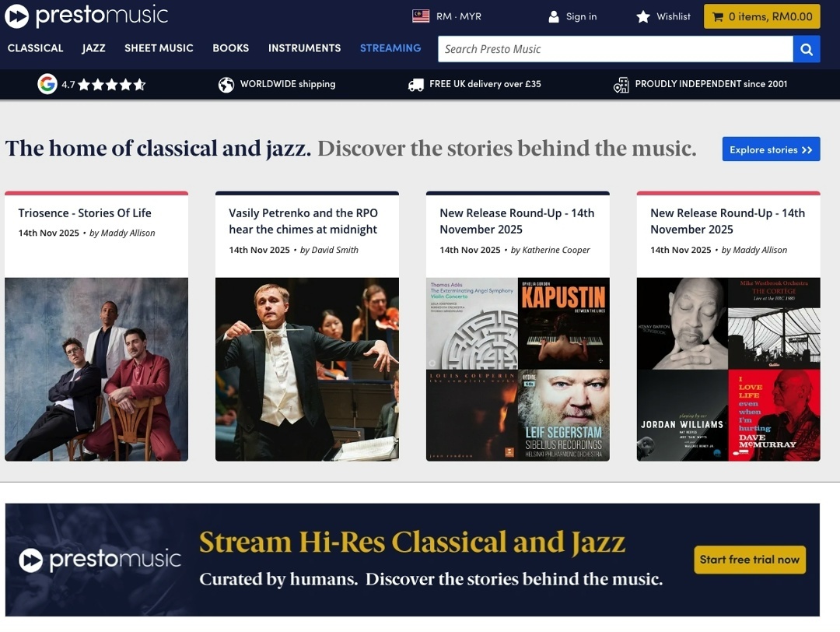Go to the Sheet Music section
840x632 pixels.
click(159, 48)
